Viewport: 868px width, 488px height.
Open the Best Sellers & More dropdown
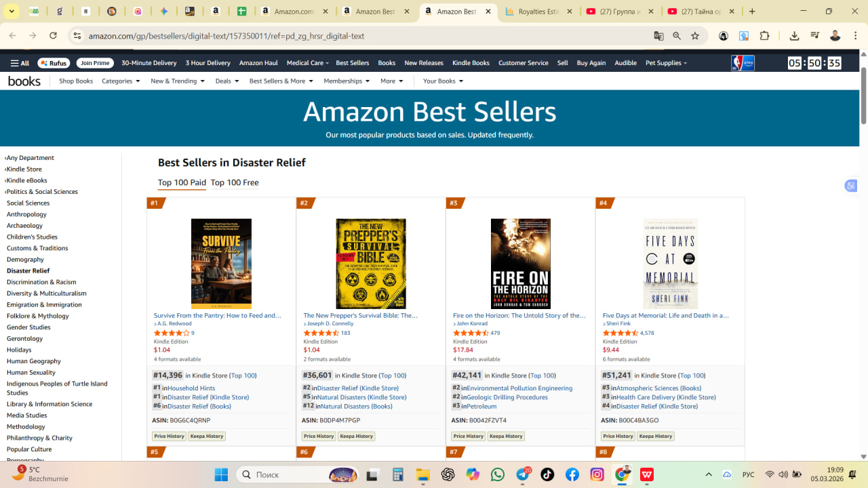pyautogui.click(x=281, y=81)
